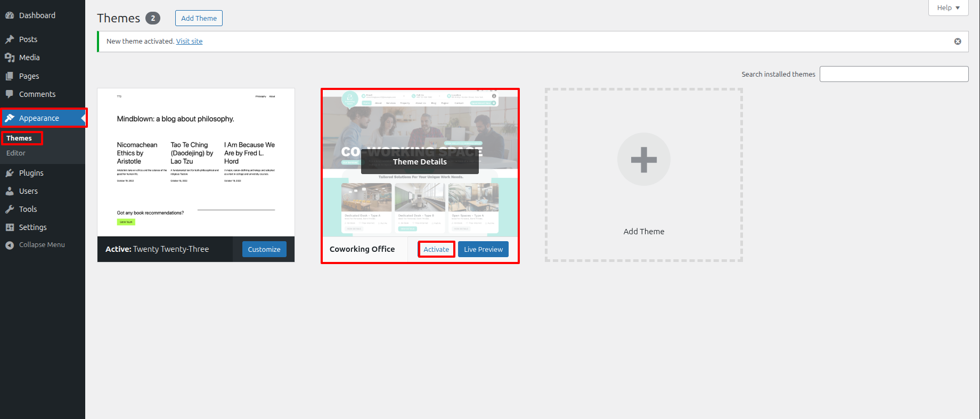Image resolution: width=980 pixels, height=419 pixels.
Task: Click the Posts pushpin icon
Action: tap(10, 39)
